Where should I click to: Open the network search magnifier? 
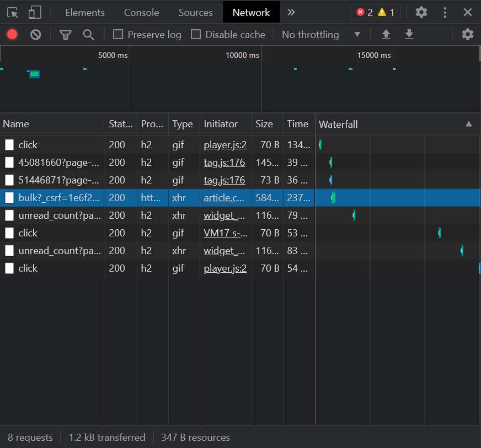tap(88, 35)
